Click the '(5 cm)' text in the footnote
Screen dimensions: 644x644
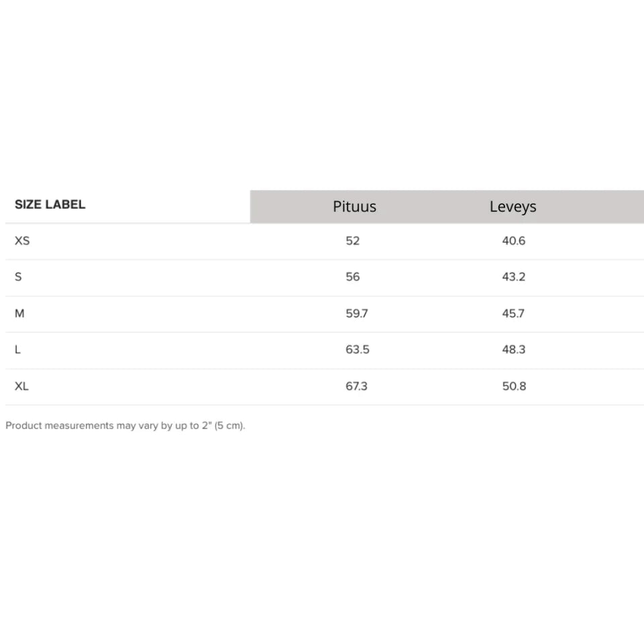[x=230, y=426]
